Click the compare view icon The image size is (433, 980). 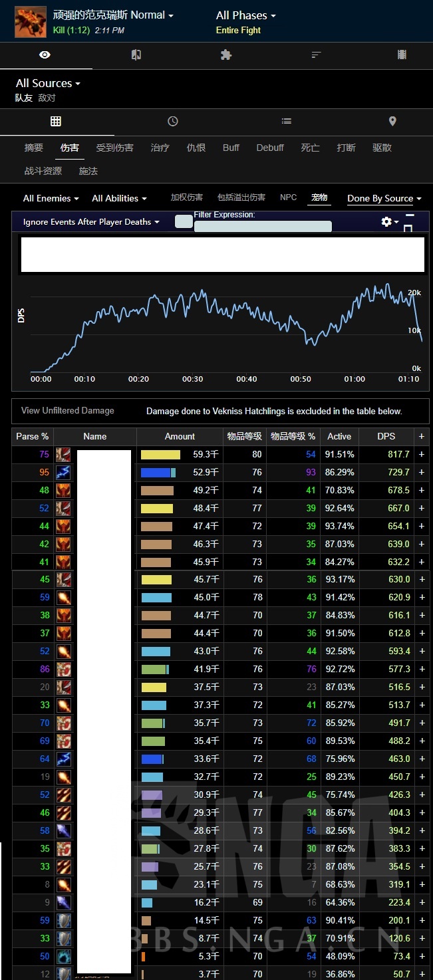click(x=136, y=55)
